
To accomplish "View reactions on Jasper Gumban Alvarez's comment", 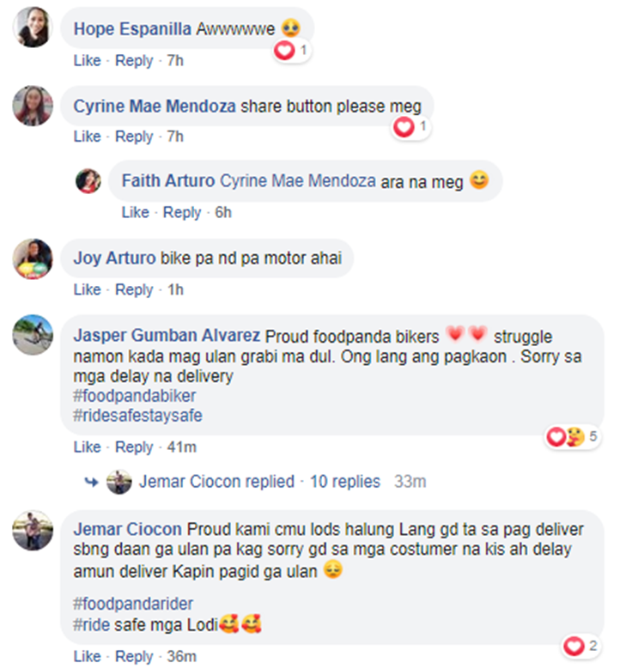I will coord(573,437).
